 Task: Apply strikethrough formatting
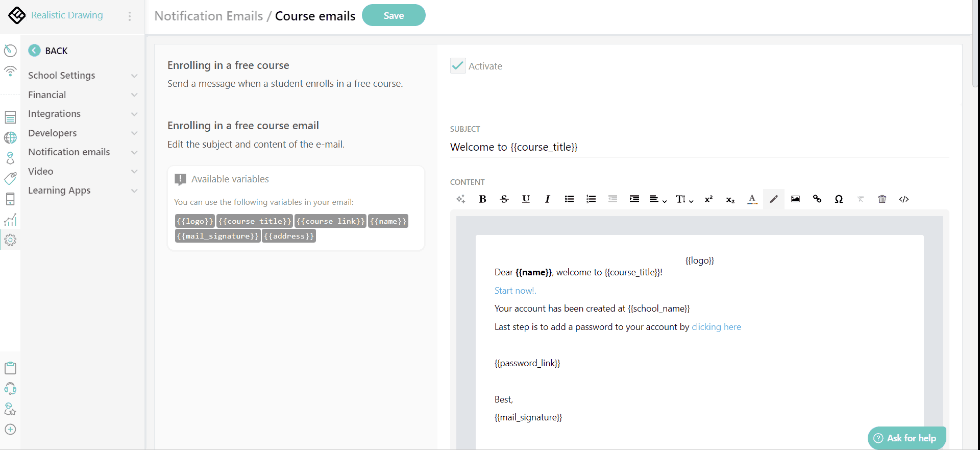coord(504,199)
